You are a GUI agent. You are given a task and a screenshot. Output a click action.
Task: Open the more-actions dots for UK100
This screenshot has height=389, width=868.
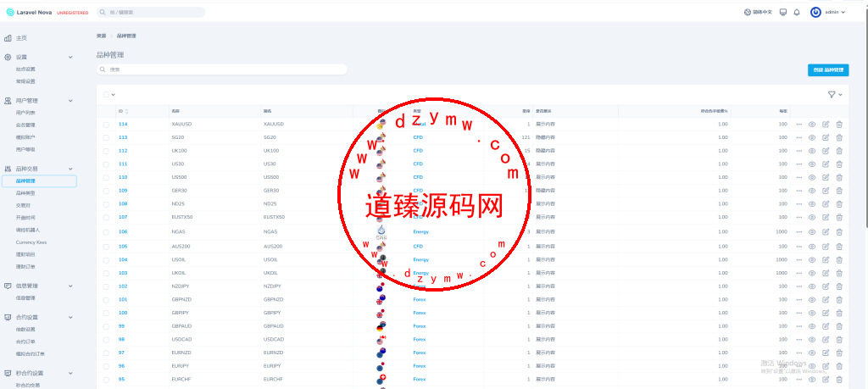coord(798,151)
